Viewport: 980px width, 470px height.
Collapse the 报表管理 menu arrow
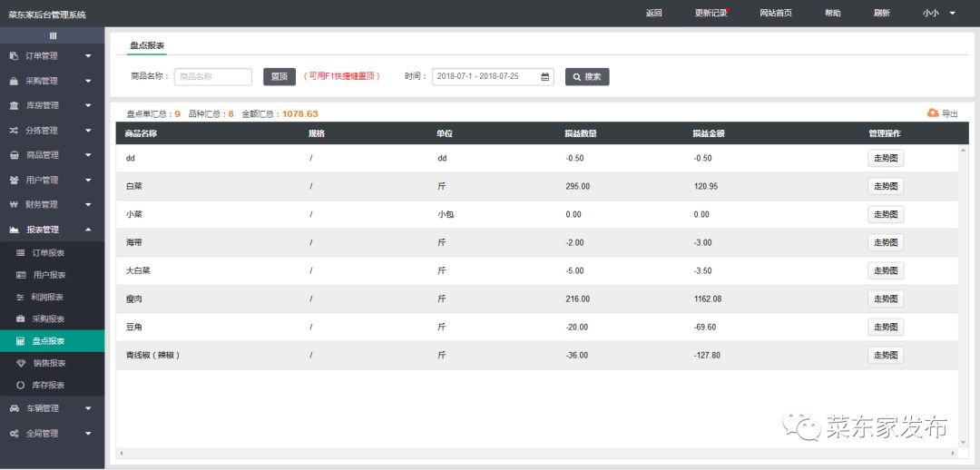point(88,230)
